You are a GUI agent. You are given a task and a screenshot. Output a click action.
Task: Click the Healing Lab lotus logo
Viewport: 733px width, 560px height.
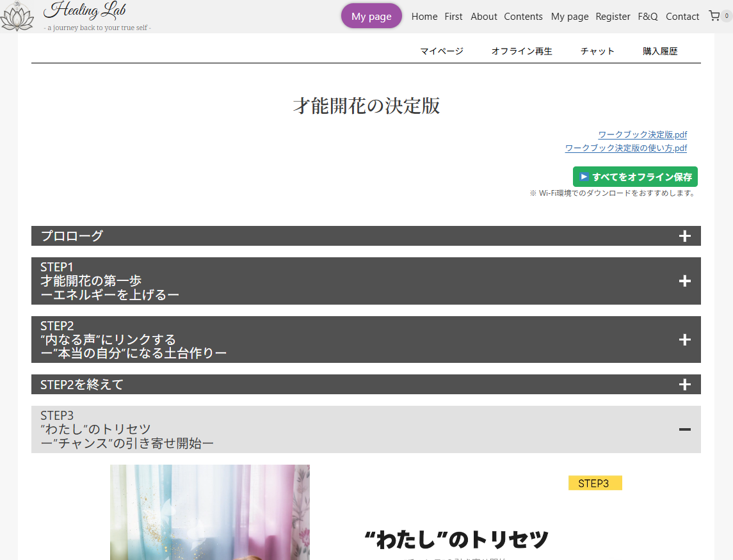(17, 17)
